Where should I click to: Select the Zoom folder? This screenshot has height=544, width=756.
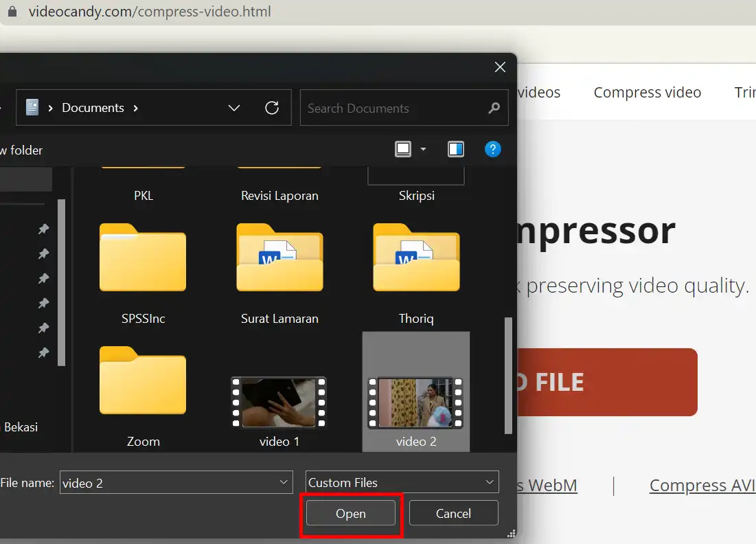[x=143, y=396]
